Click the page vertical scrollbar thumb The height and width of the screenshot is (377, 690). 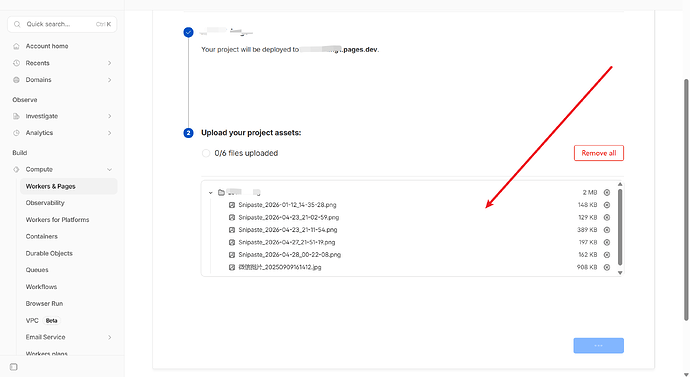click(x=686, y=200)
